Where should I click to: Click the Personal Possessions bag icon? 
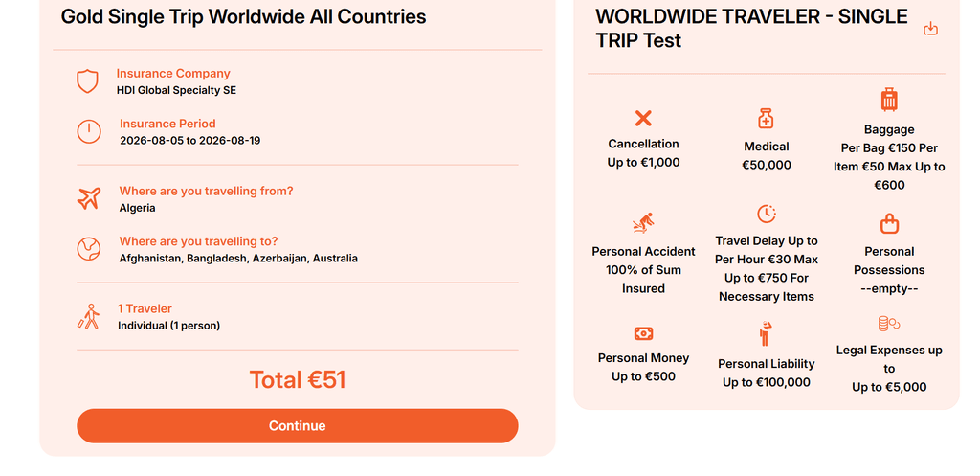click(x=889, y=224)
